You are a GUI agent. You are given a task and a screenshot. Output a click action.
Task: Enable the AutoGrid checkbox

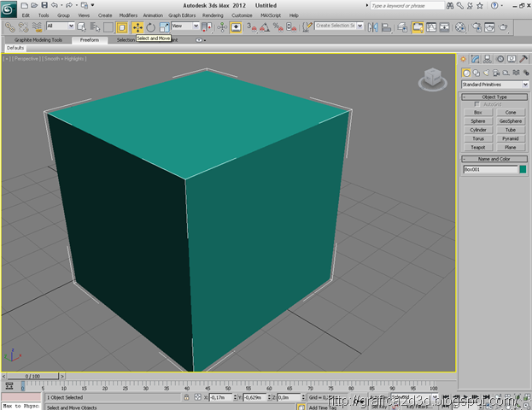point(477,104)
